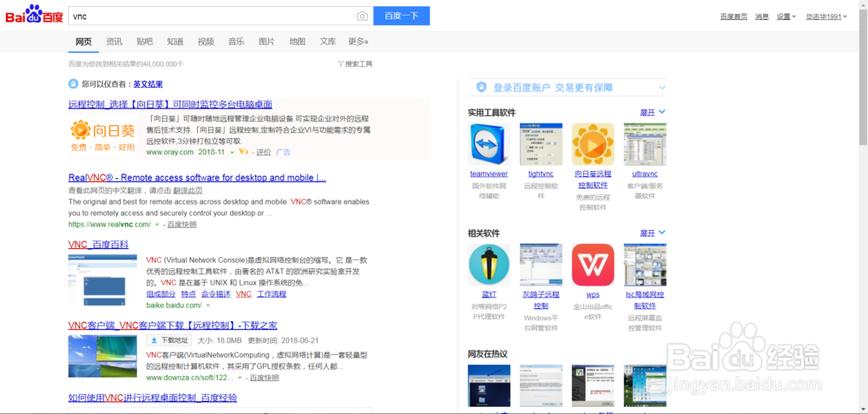Switch to the 视频 tab
The image size is (868, 414).
point(206,42)
